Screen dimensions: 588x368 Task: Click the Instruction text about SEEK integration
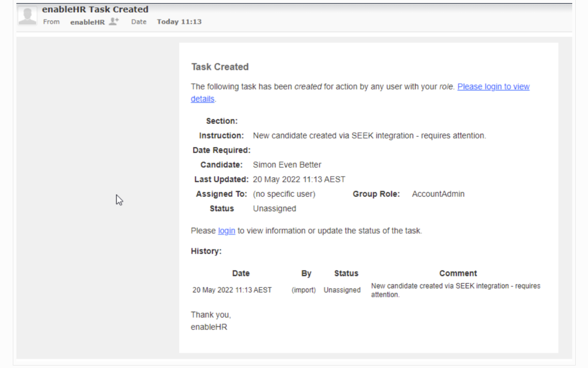point(369,135)
